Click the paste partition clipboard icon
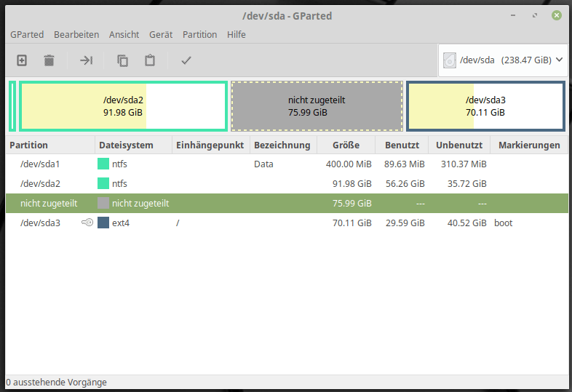This screenshot has height=392, width=572. (x=150, y=60)
